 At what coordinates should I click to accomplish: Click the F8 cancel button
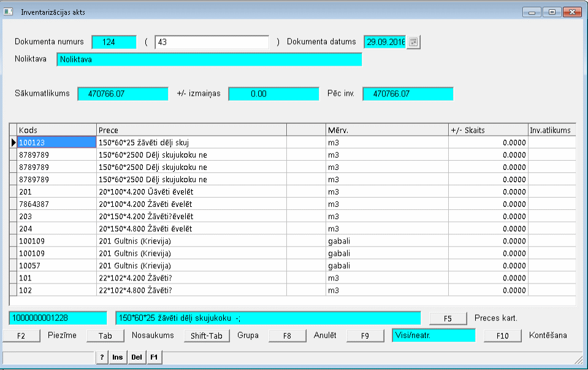(287, 336)
